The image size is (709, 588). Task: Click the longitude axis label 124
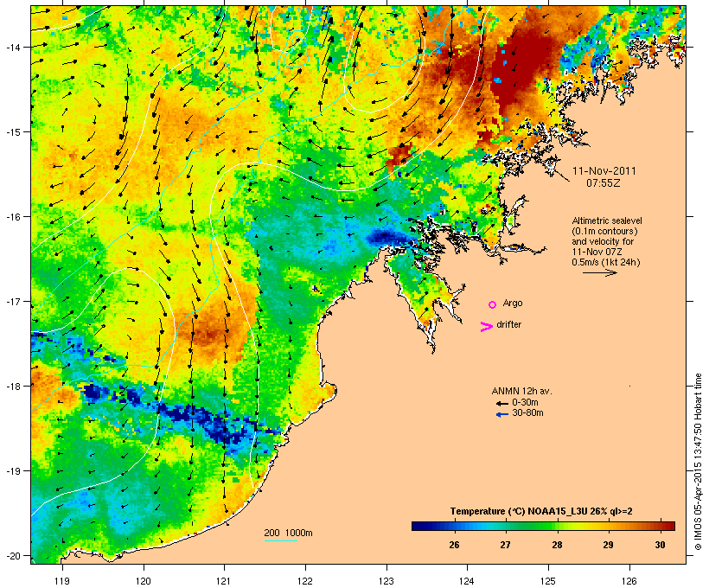(467, 581)
